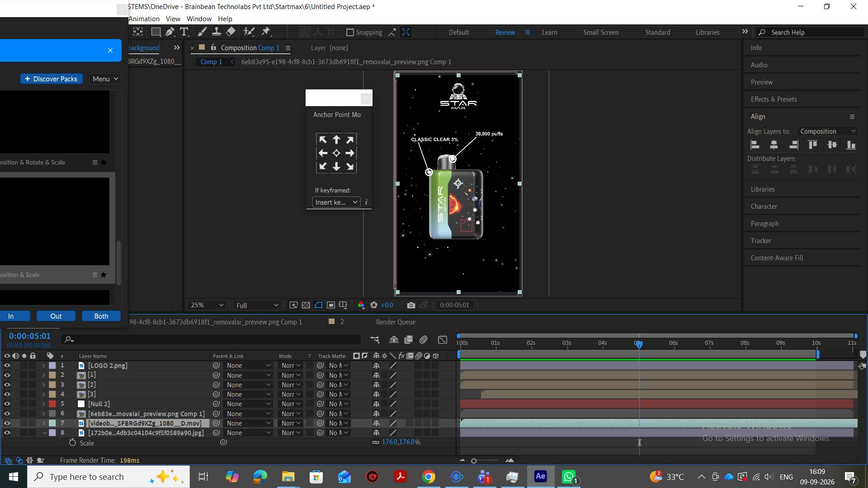868x488 pixels.
Task: Select the Brush tool
Action: tap(202, 32)
